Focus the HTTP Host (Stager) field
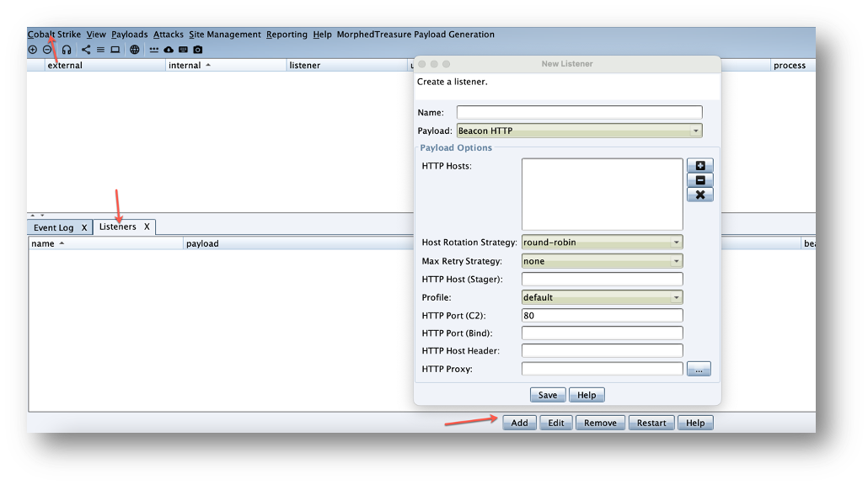The height and width of the screenshot is (485, 868). tap(602, 280)
